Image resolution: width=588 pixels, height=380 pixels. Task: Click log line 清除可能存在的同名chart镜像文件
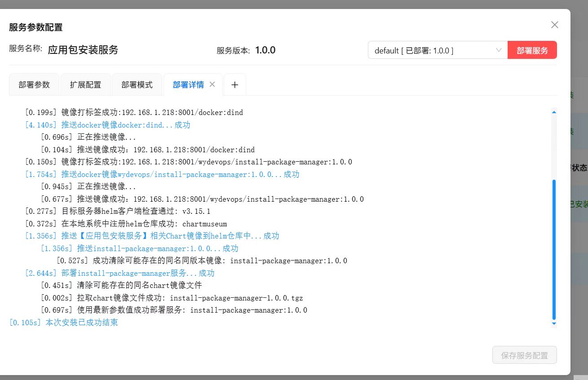[121, 285]
